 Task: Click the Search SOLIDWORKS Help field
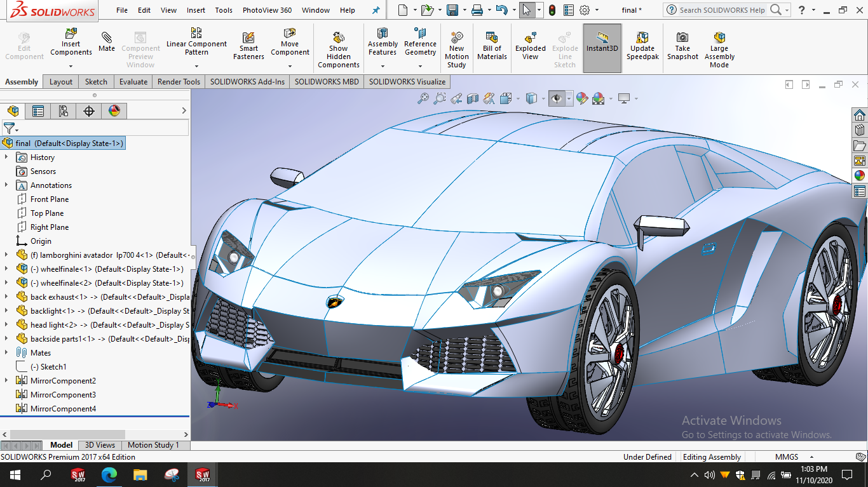coord(721,10)
